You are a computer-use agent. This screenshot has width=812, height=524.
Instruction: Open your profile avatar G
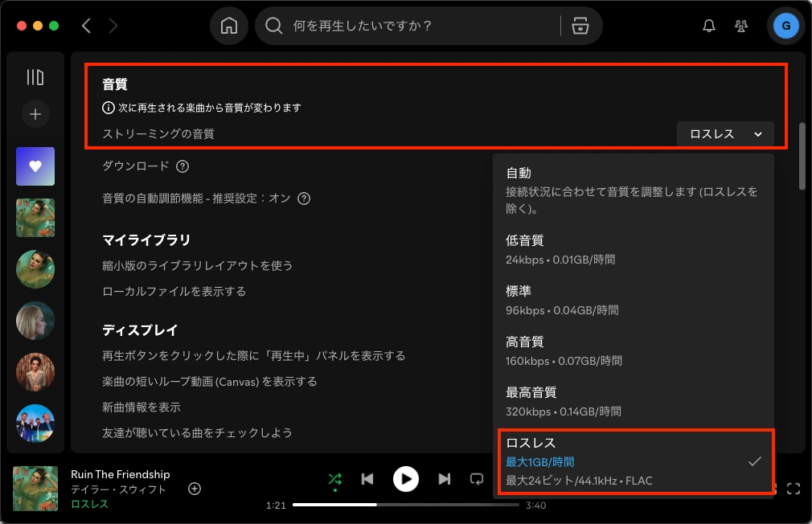[x=785, y=25]
